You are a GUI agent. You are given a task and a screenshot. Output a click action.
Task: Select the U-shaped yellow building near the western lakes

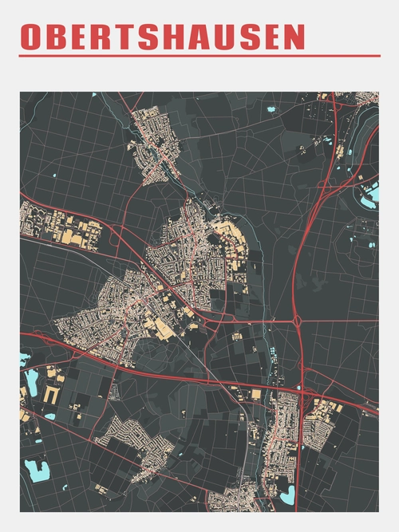tap(50, 395)
